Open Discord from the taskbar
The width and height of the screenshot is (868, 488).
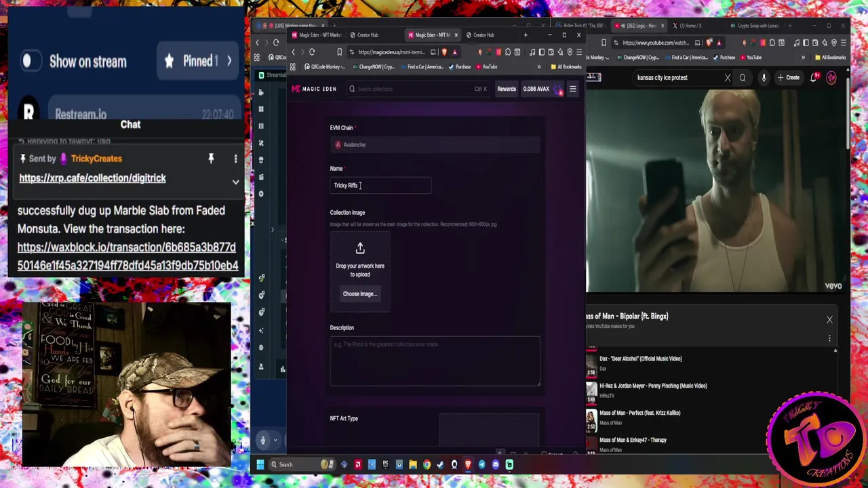[496, 464]
